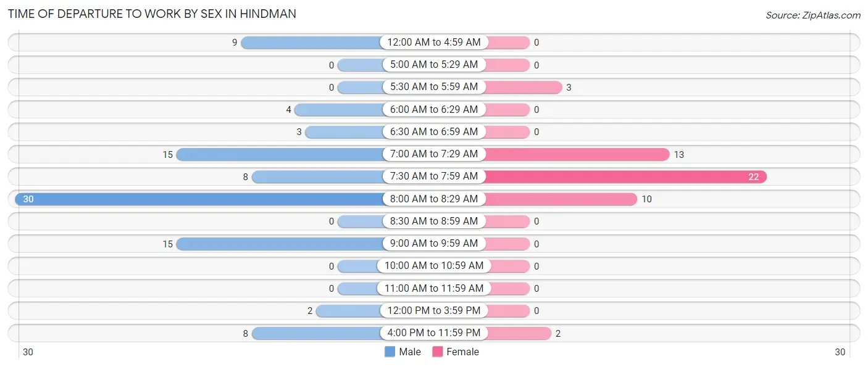Click the 4:00 PM to 11:59 PM male bar
The image size is (868, 367).
coord(317,333)
